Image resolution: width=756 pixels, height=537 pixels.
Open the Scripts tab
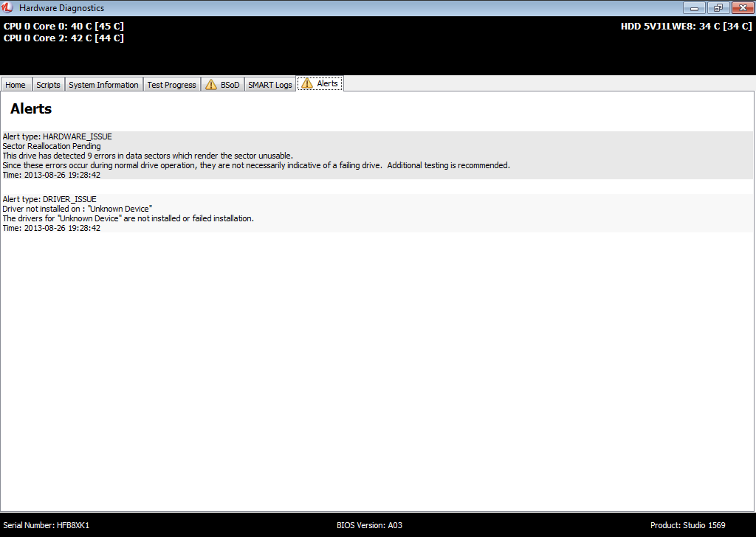[x=48, y=85]
